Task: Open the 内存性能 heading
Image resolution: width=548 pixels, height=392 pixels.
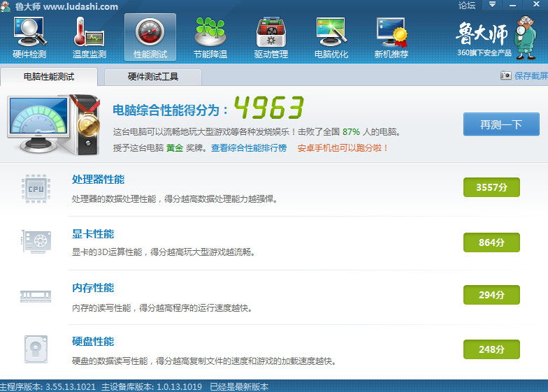Action: pyautogui.click(x=93, y=288)
